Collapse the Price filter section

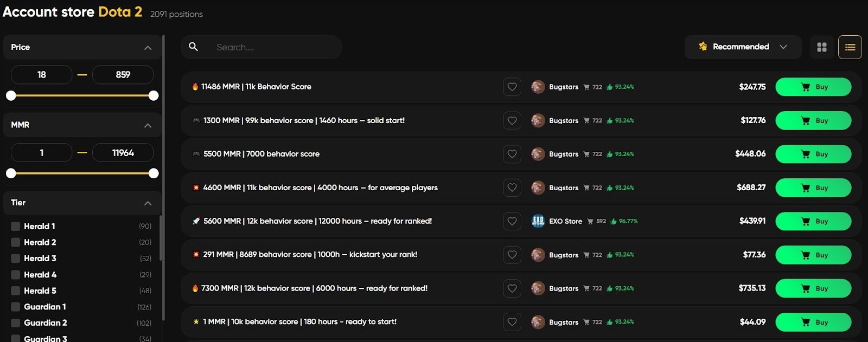(148, 48)
